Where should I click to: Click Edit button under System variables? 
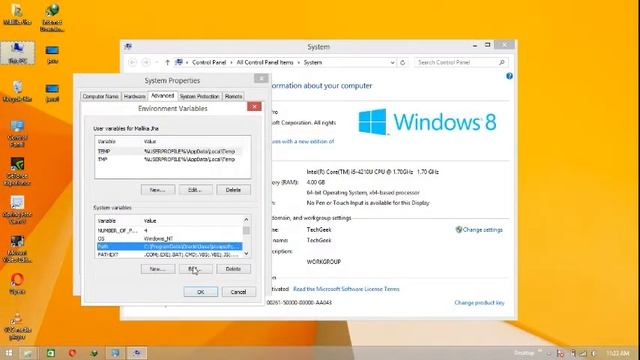pos(196,269)
